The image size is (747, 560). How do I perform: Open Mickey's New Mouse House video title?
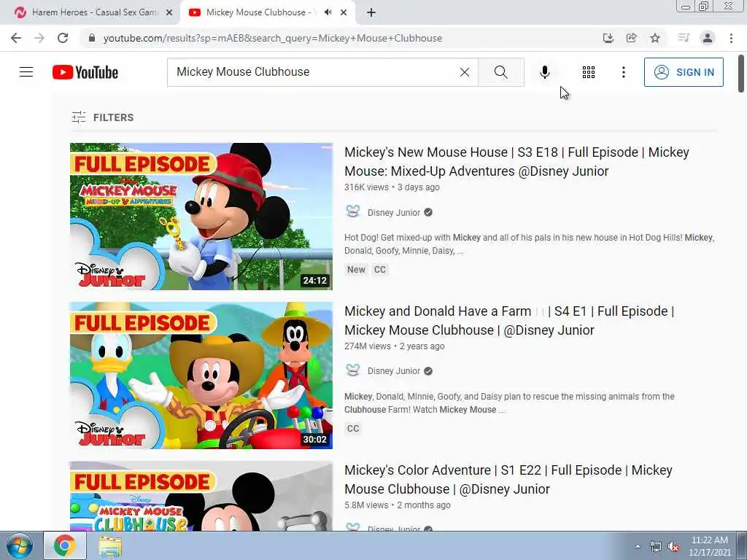[x=517, y=161]
